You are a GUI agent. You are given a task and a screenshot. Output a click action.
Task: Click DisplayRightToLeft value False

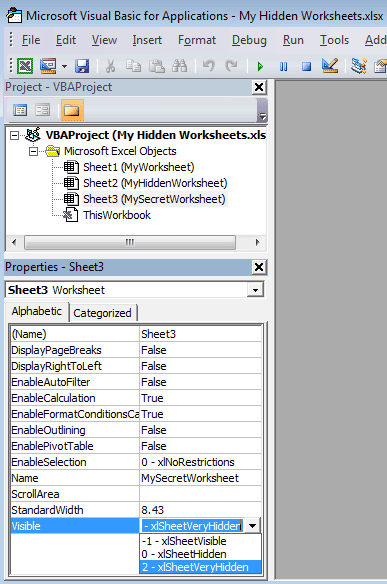click(x=200, y=366)
